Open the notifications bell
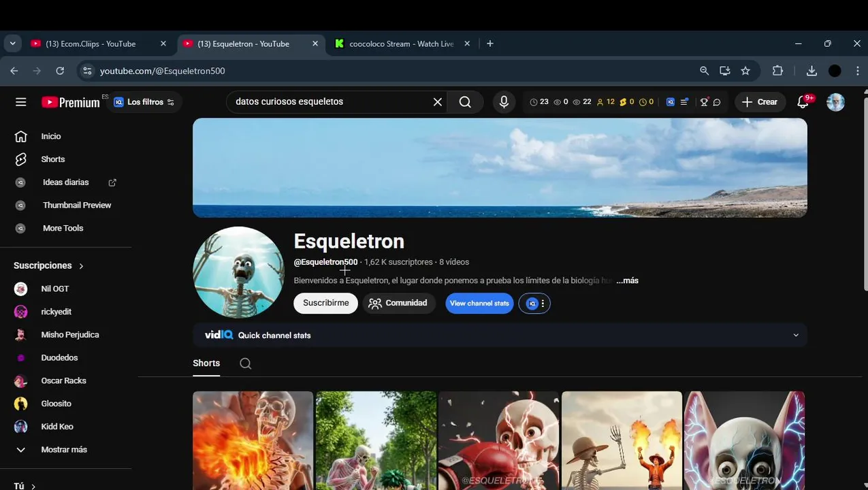Image resolution: width=868 pixels, height=490 pixels. pyautogui.click(x=803, y=102)
